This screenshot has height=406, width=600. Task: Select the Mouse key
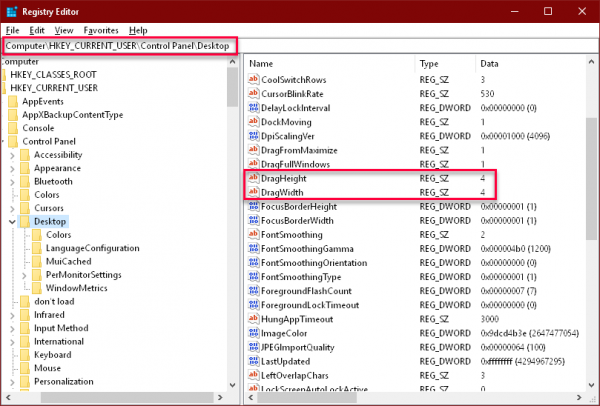pos(47,368)
